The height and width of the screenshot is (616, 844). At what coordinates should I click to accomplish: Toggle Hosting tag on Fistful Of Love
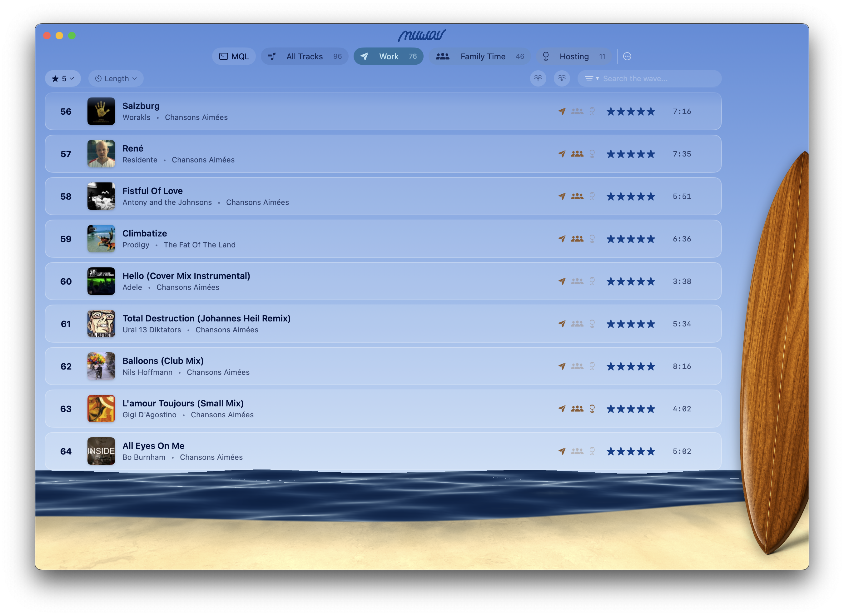592,196
